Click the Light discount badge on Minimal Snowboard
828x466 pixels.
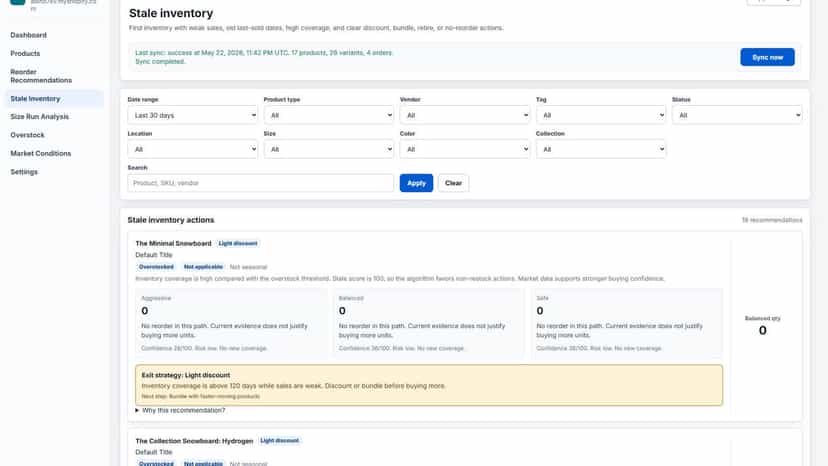(x=238, y=244)
